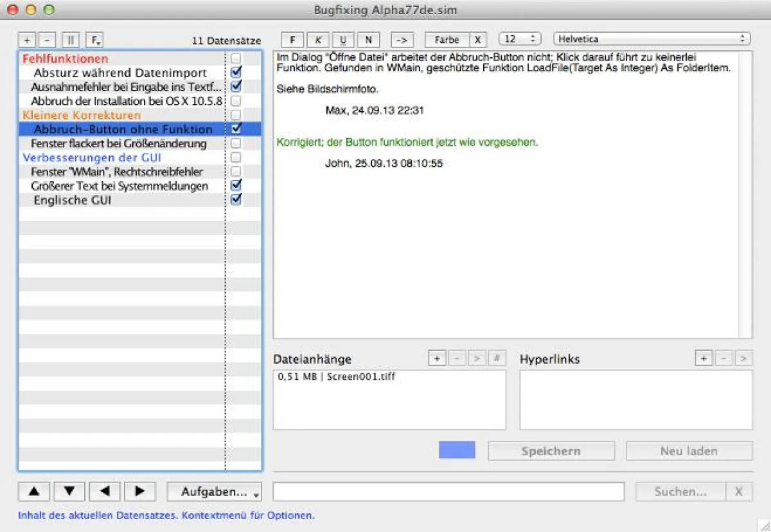This screenshot has width=771, height=532.
Task: Open the F filter icon above the list
Action: (x=94, y=40)
